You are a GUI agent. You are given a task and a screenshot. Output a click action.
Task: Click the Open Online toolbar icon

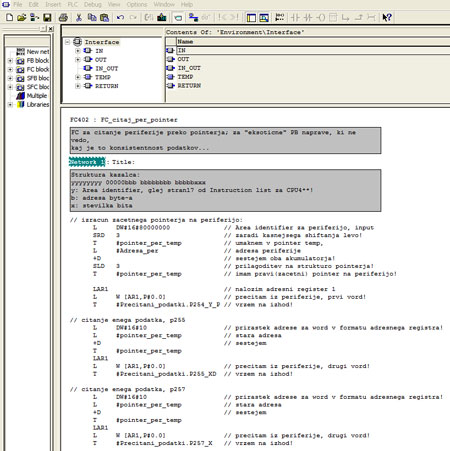[x=34, y=17]
